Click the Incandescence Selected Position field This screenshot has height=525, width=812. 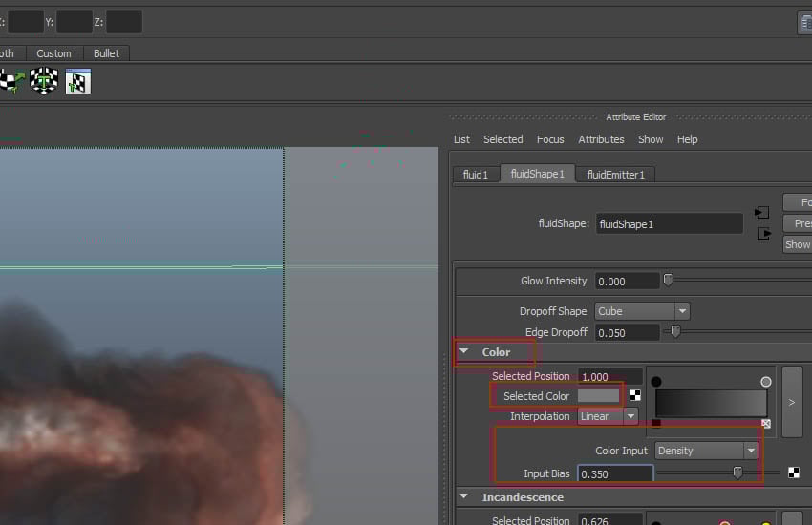[610, 519]
